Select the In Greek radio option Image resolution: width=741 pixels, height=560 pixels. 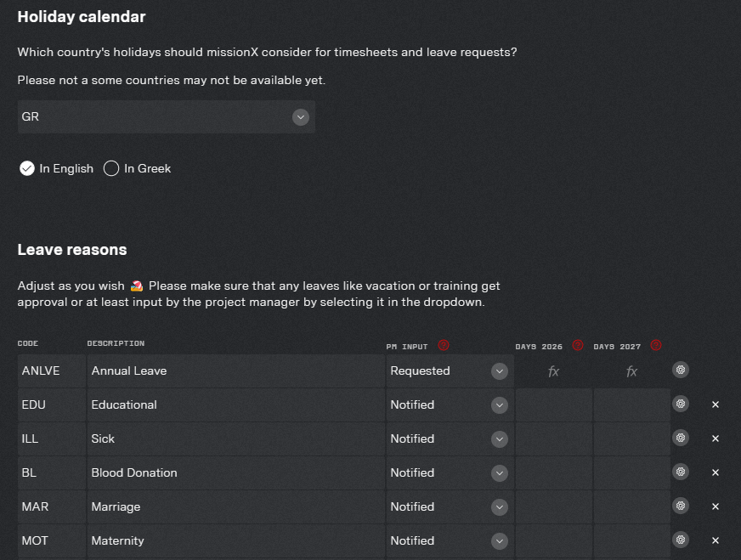click(x=111, y=168)
